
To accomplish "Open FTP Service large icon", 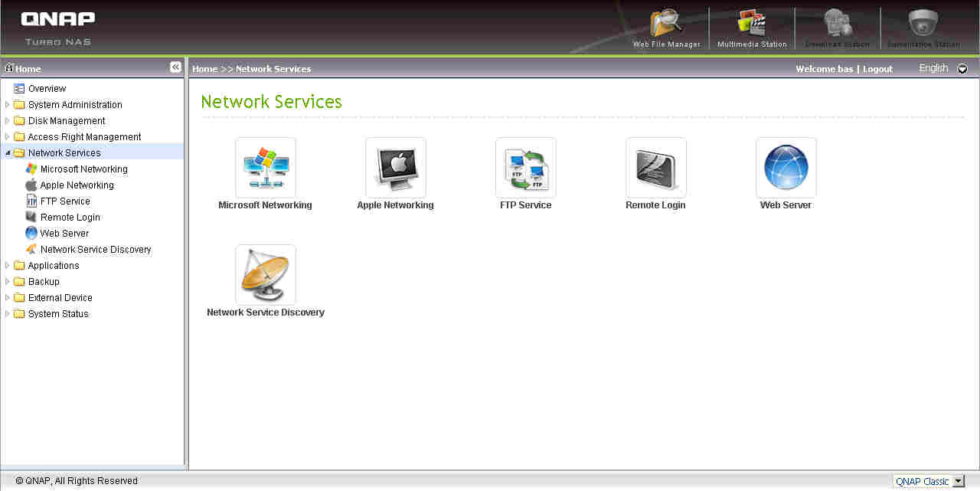I will point(526,168).
